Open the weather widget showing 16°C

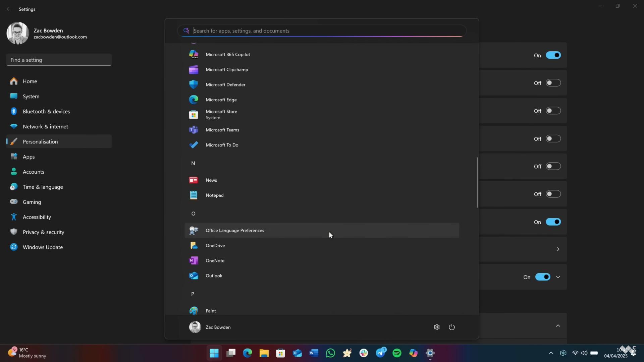pos(27,353)
